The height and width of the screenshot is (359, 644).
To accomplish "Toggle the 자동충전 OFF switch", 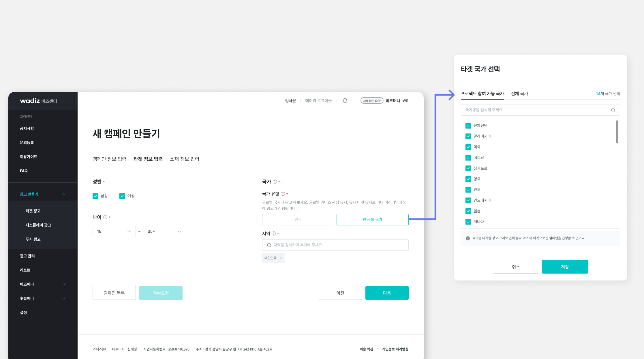I will pos(372,101).
